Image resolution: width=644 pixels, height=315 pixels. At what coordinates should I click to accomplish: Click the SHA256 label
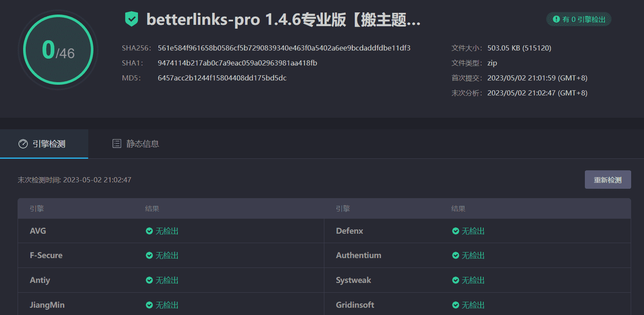137,48
